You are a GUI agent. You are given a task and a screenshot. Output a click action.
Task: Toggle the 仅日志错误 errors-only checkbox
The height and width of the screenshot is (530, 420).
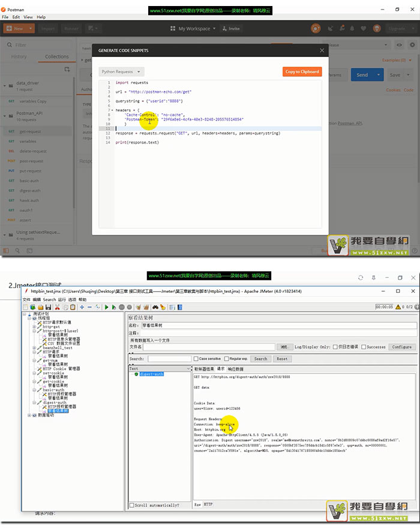(335, 347)
